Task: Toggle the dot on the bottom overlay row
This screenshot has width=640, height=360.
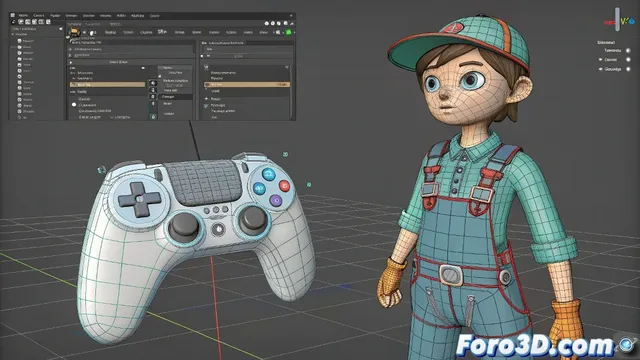Action: [628, 69]
